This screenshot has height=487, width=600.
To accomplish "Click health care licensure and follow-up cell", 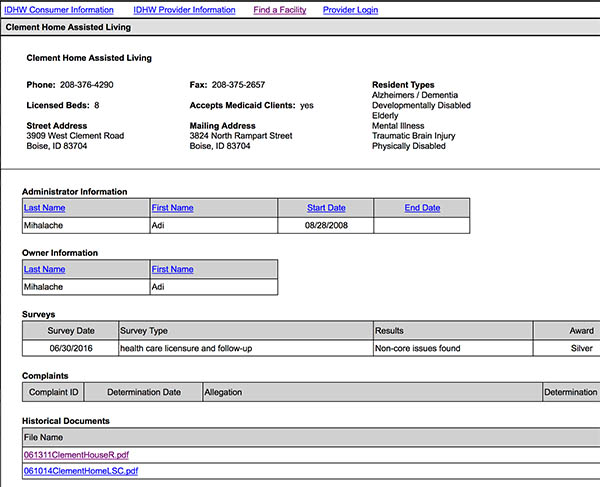I will click(246, 349).
